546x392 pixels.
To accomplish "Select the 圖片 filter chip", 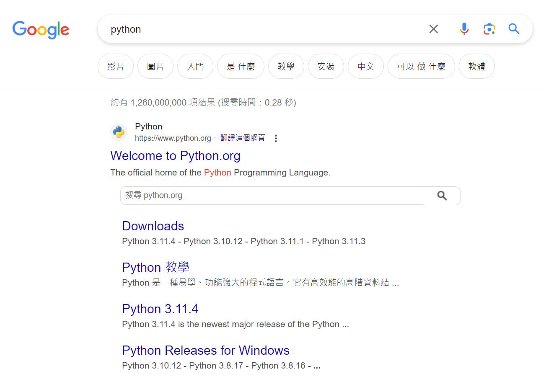I will pyautogui.click(x=155, y=66).
